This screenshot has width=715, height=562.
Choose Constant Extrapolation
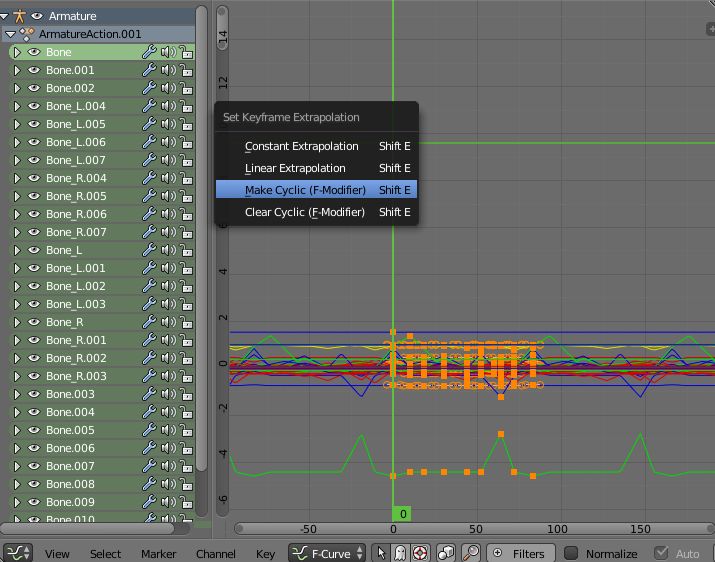(x=316, y=146)
